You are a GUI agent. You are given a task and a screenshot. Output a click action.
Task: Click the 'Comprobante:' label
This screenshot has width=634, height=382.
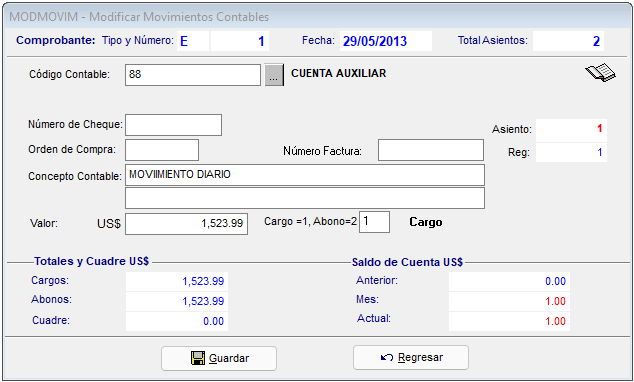click(56, 40)
